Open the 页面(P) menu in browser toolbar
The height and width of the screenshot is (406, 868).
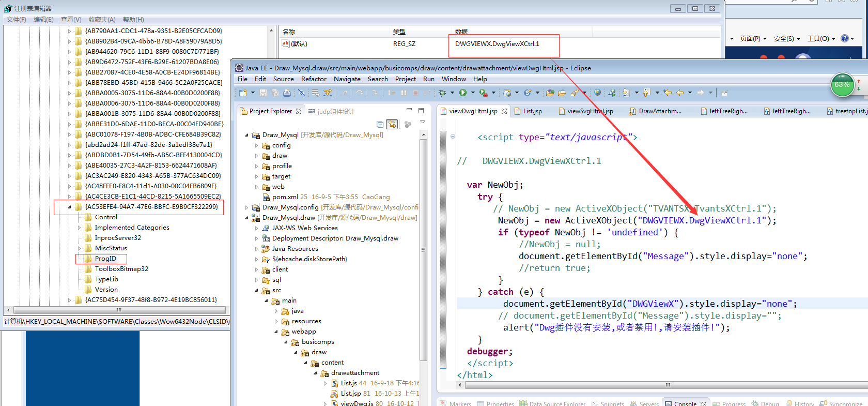tap(753, 39)
